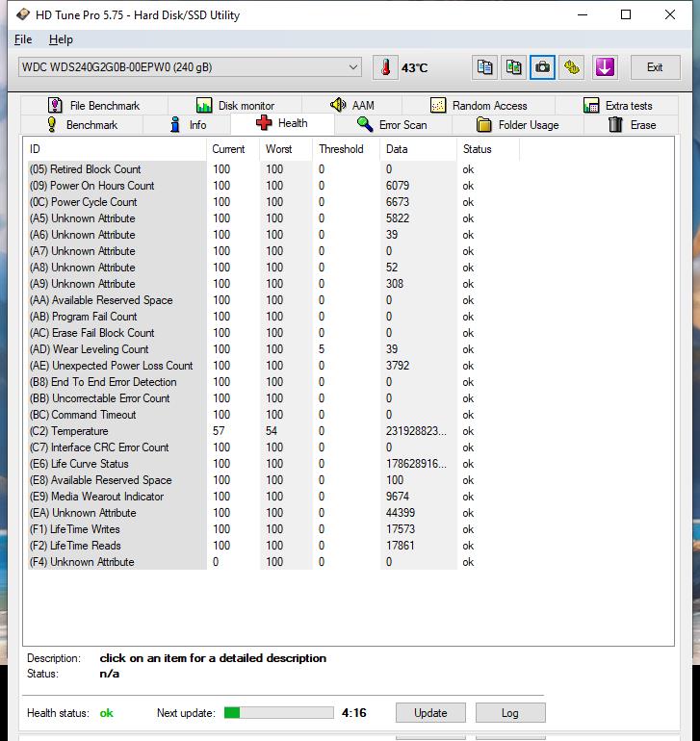Click the copy screenshot to clipboard icon
This screenshot has height=741, width=700.
coord(513,67)
